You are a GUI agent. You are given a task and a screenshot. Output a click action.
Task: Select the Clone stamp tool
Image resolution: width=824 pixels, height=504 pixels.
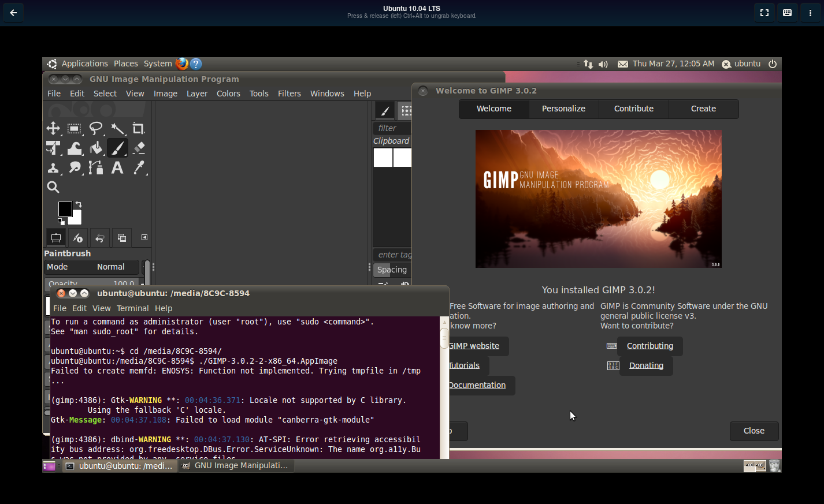click(53, 167)
